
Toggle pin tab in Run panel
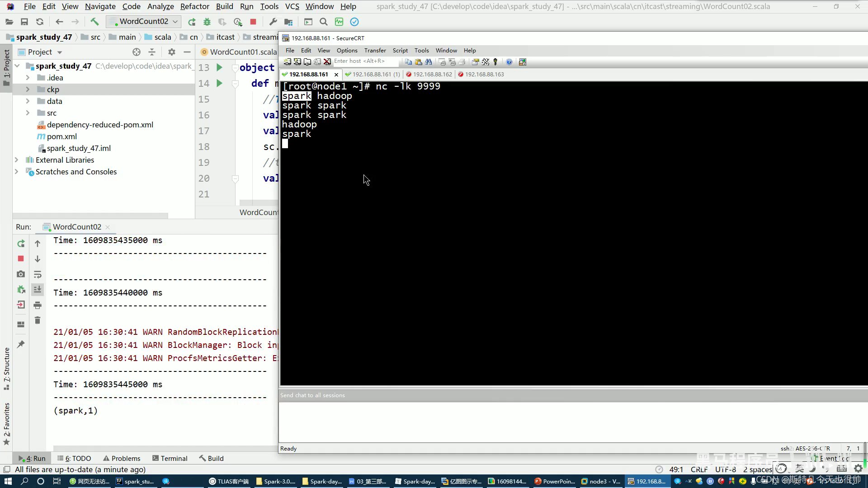point(21,344)
